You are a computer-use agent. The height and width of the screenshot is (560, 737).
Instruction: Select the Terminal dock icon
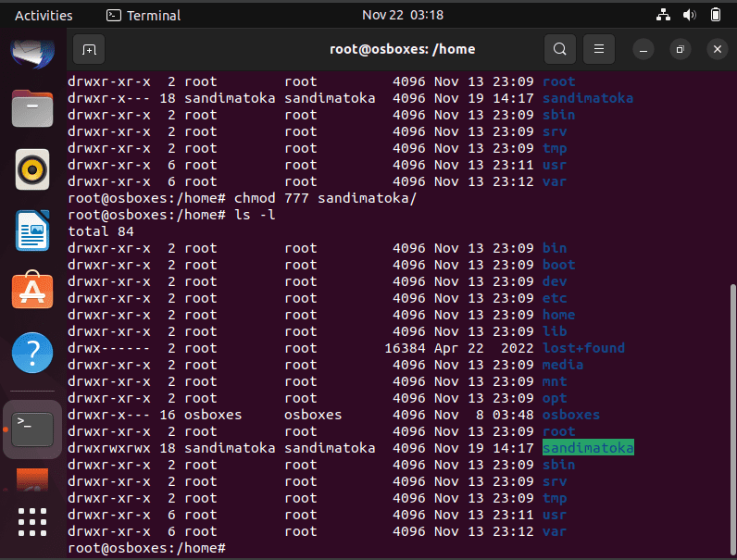tap(32, 429)
